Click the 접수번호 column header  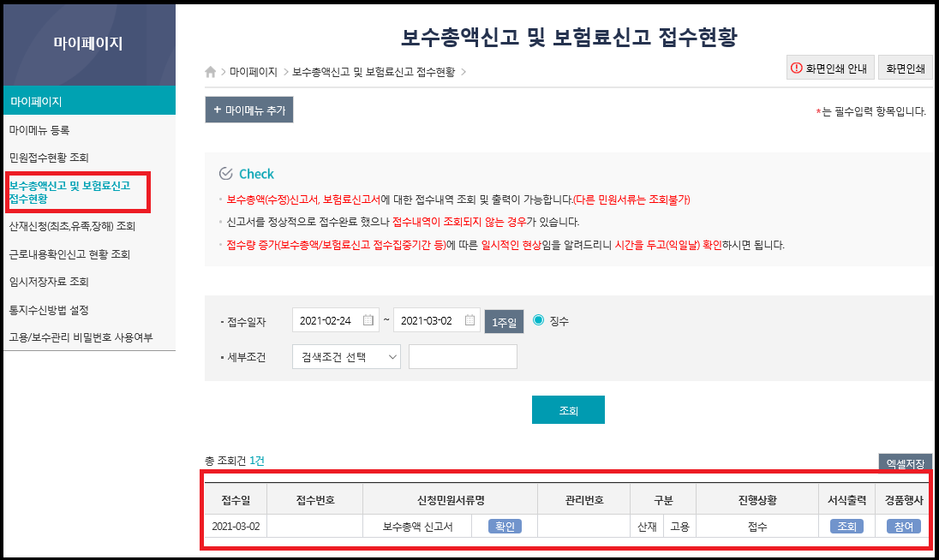[315, 500]
